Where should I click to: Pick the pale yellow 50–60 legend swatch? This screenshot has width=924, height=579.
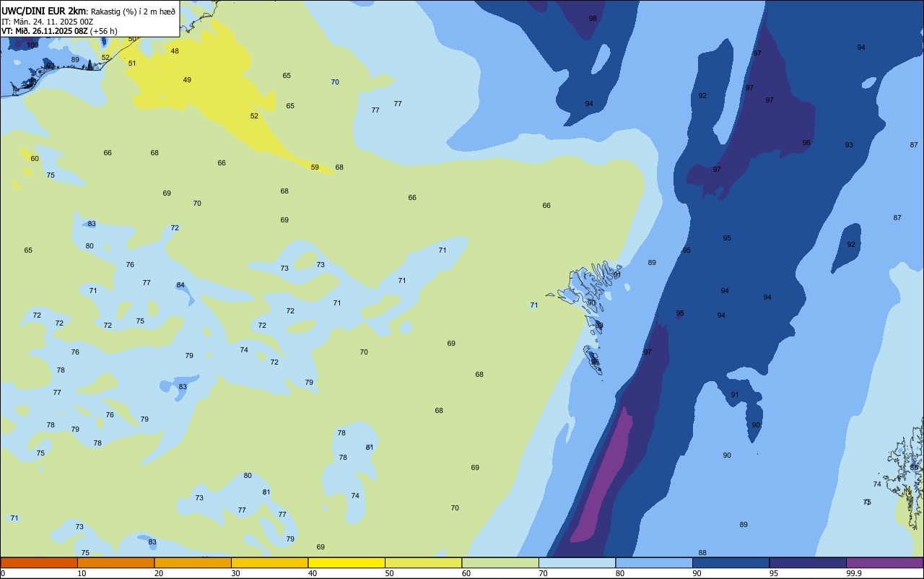point(423,562)
